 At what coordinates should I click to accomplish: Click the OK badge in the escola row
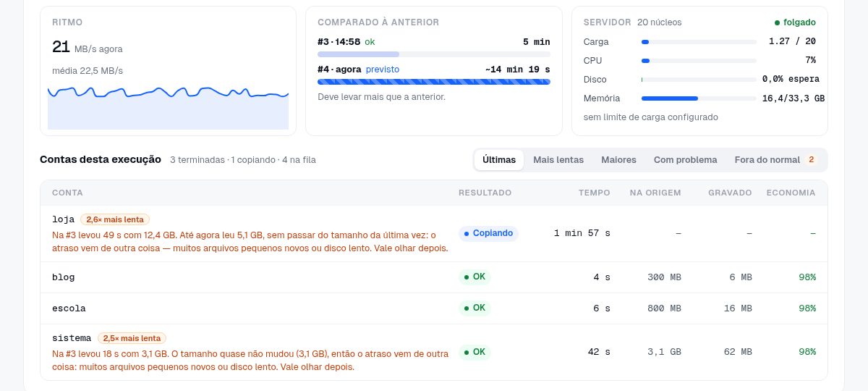[x=475, y=308]
